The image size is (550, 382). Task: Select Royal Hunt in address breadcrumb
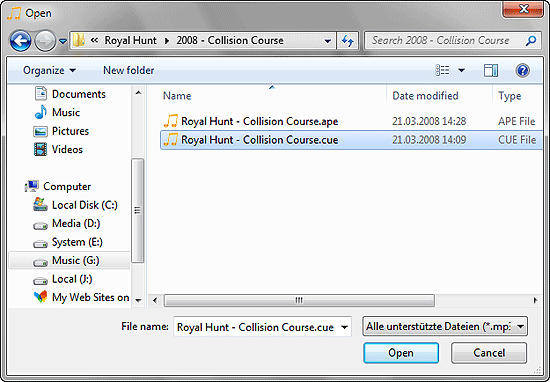click(x=130, y=40)
